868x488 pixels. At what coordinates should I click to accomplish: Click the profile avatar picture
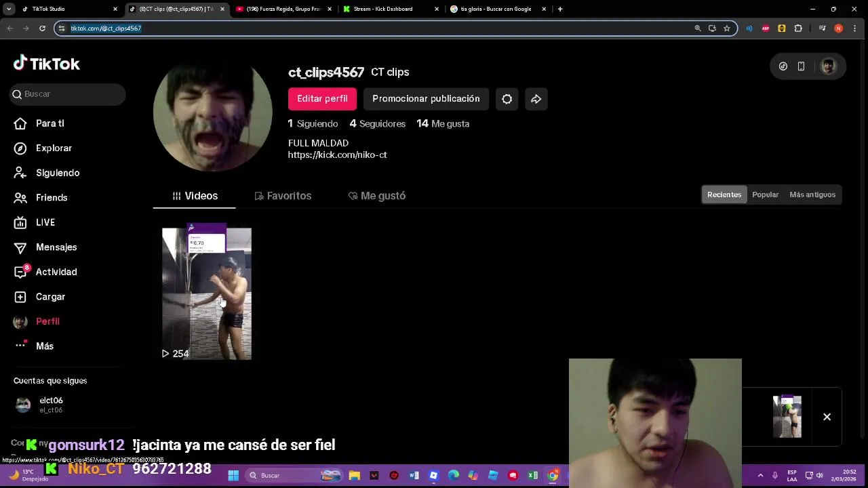click(x=213, y=113)
